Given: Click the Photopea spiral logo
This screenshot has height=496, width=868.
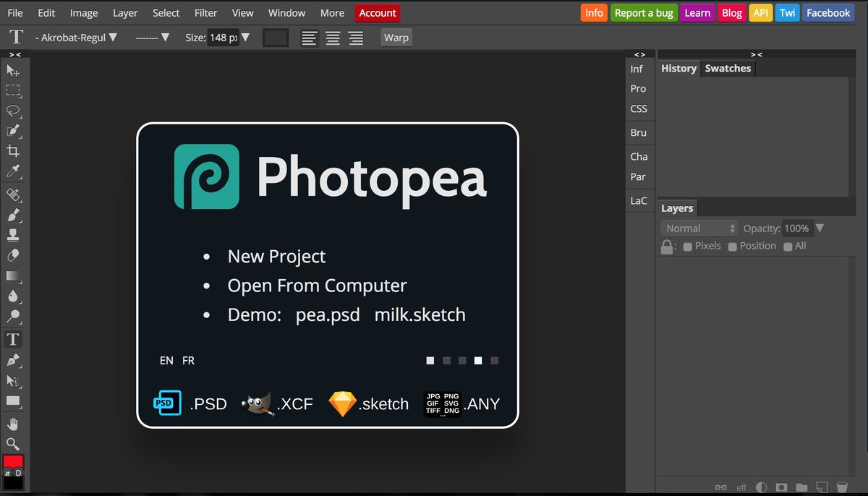Looking at the screenshot, I should point(207,176).
